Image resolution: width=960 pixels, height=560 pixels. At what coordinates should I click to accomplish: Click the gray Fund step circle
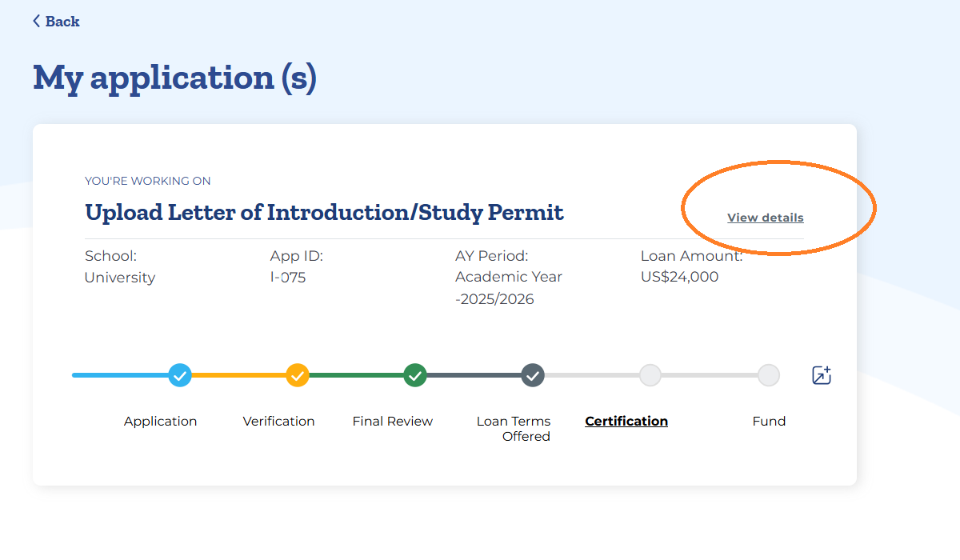tap(769, 375)
